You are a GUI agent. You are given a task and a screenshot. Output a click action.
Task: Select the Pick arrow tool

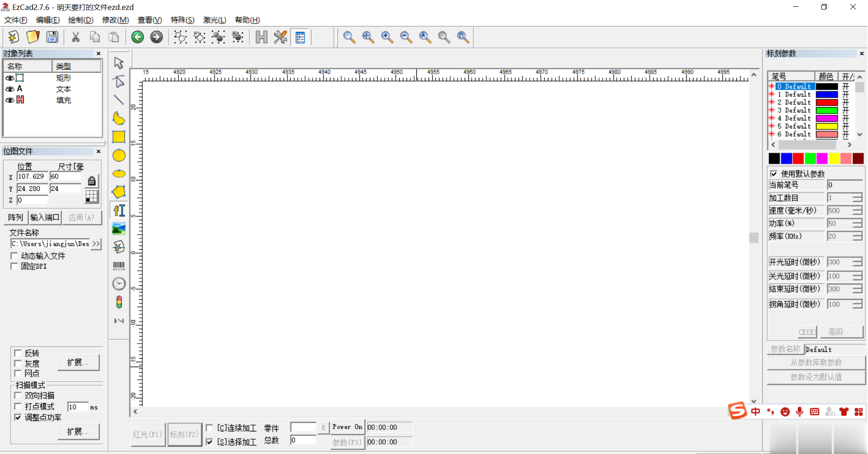[119, 62]
